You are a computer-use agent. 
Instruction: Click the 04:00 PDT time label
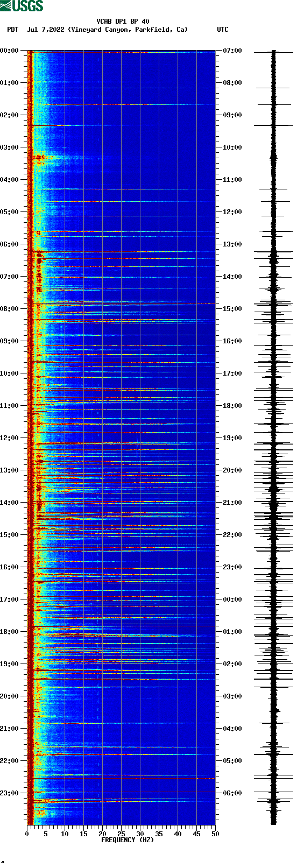pos(9,180)
